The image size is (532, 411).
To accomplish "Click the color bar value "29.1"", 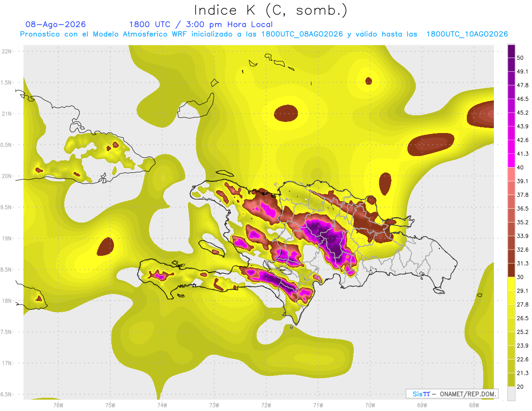I will point(523,291).
